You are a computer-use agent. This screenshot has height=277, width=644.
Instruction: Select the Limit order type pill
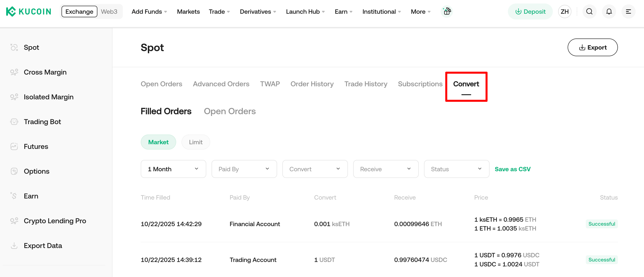(195, 142)
